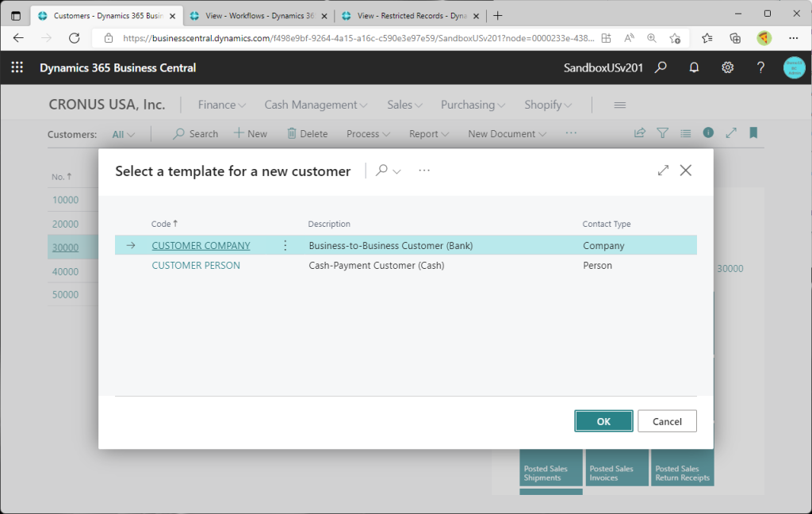This screenshot has width=812, height=514.
Task: Click the search icon in the template dialog
Action: [x=381, y=170]
